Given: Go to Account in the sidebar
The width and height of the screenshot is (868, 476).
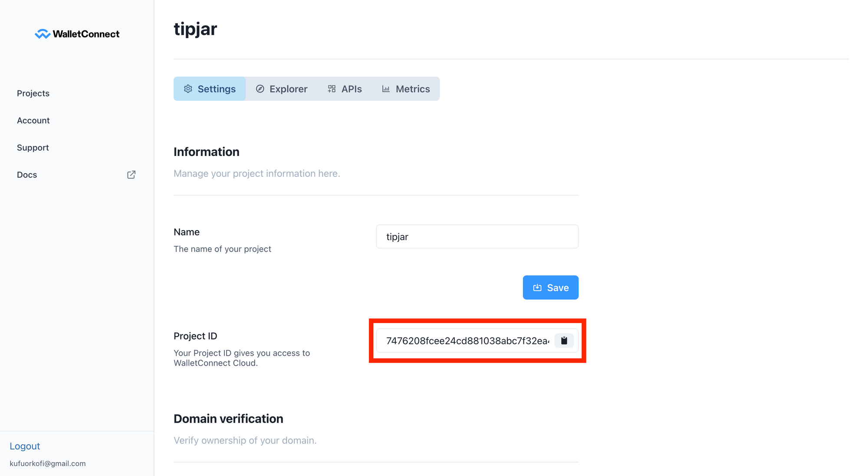Looking at the screenshot, I should tap(33, 120).
